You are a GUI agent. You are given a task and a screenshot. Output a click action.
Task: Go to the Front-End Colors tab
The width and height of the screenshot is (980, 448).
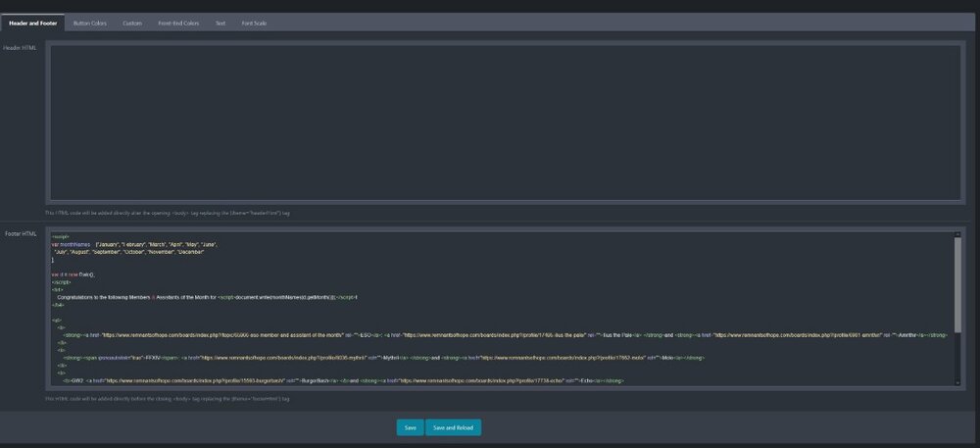point(178,23)
